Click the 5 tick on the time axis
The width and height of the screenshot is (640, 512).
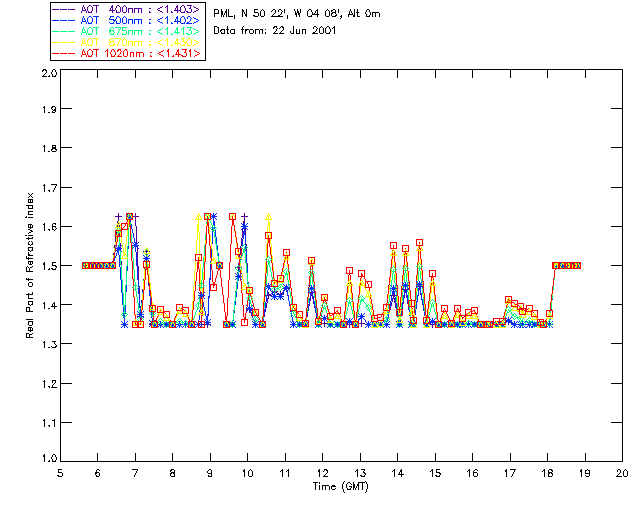tap(60, 473)
